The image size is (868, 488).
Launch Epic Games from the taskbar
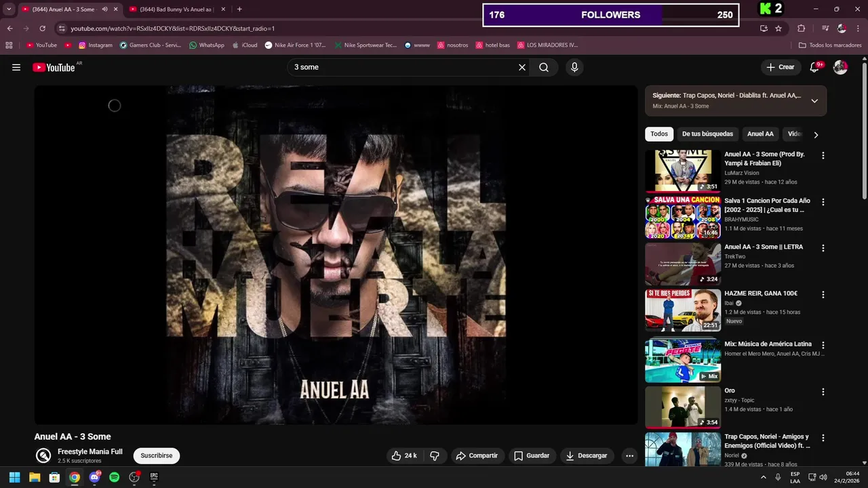tap(154, 477)
